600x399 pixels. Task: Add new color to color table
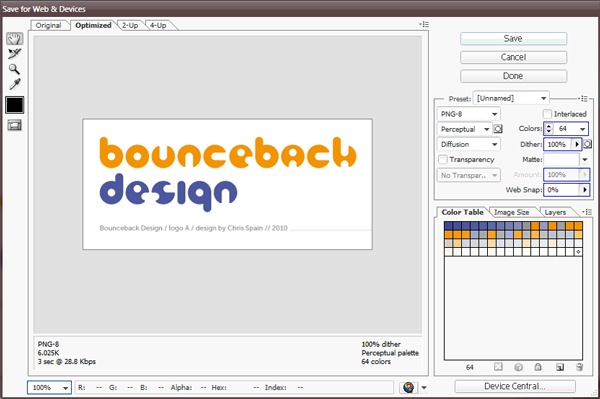(x=559, y=367)
